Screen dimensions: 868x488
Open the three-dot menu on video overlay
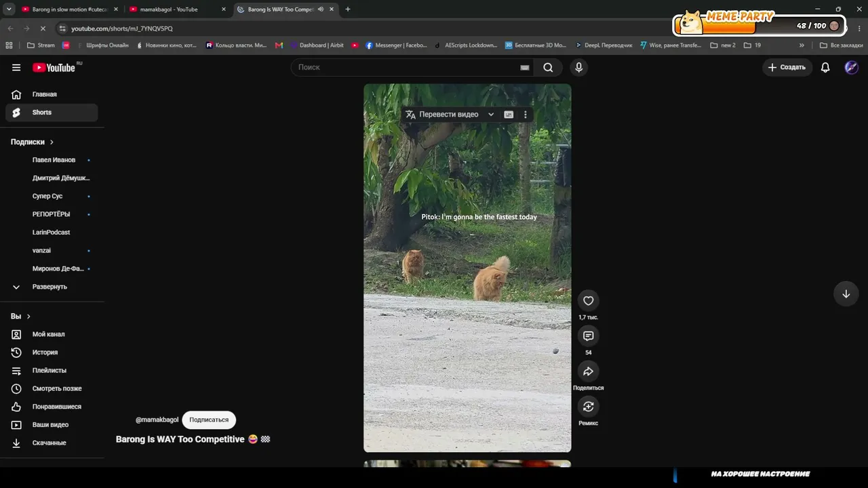tap(525, 115)
